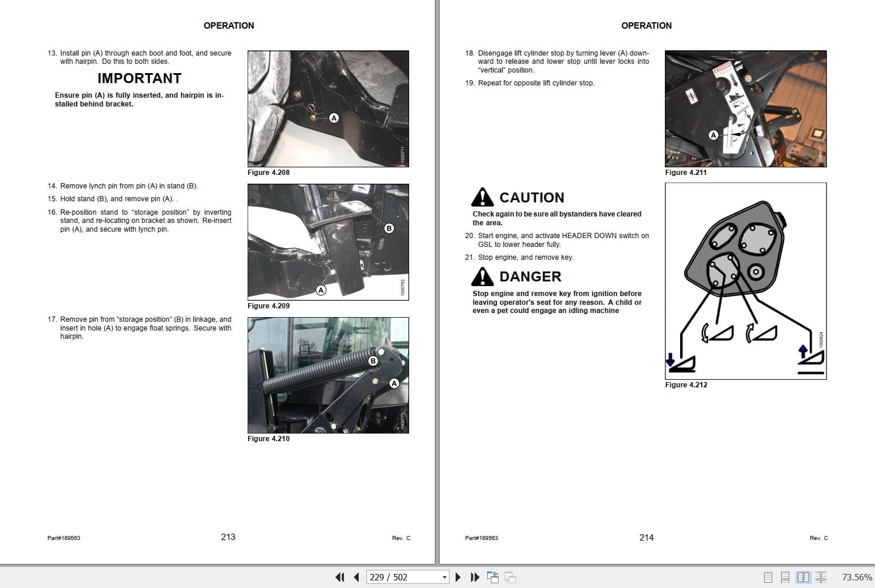The image size is (875, 588).
Task: Click the Figure 4.212 diagram
Action: tap(745, 281)
